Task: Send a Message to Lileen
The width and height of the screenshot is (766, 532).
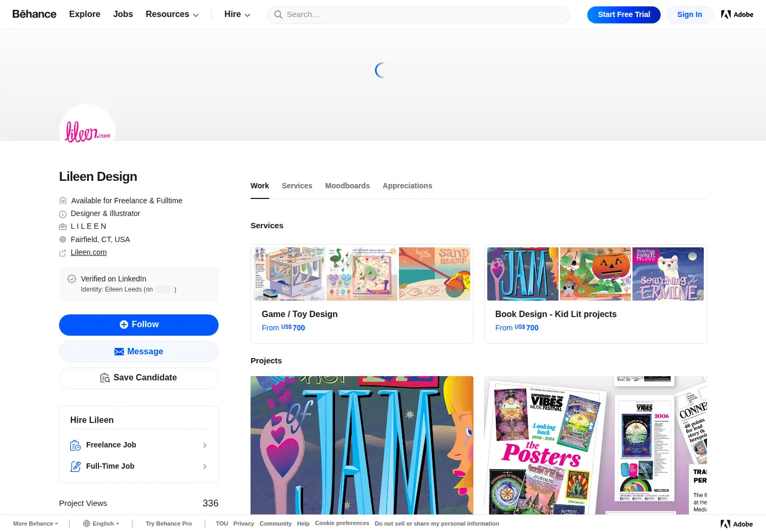Action: 139,352
